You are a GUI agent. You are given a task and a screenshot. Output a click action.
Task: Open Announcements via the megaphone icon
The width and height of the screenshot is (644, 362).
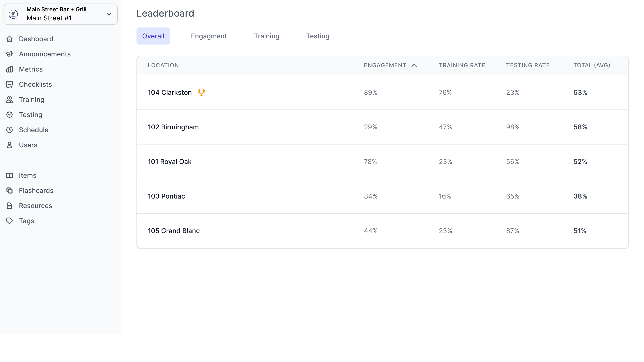click(x=10, y=54)
